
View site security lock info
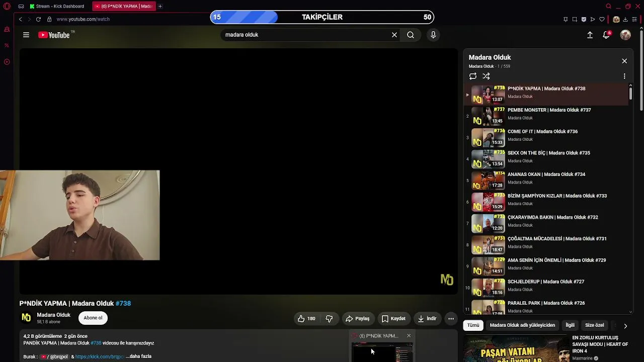point(49,19)
